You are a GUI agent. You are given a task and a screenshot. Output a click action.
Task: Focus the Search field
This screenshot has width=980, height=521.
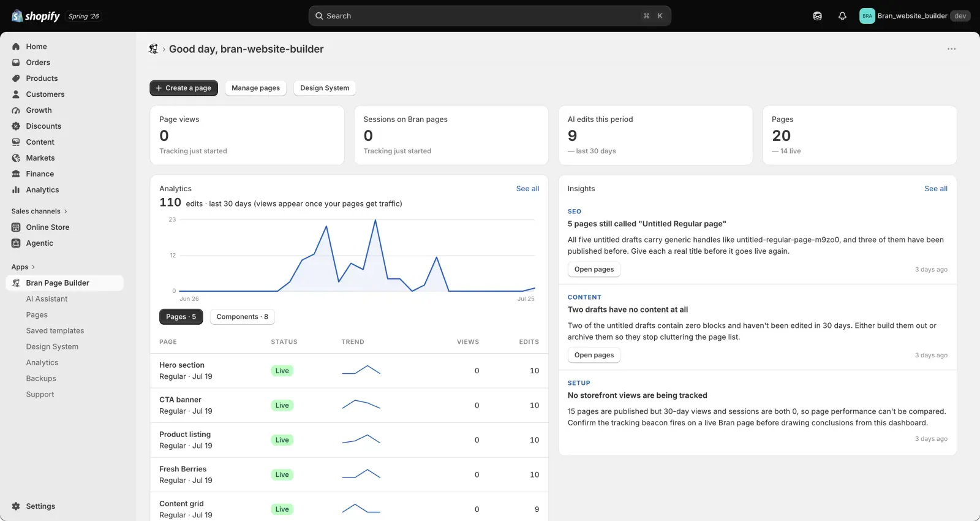tap(490, 16)
